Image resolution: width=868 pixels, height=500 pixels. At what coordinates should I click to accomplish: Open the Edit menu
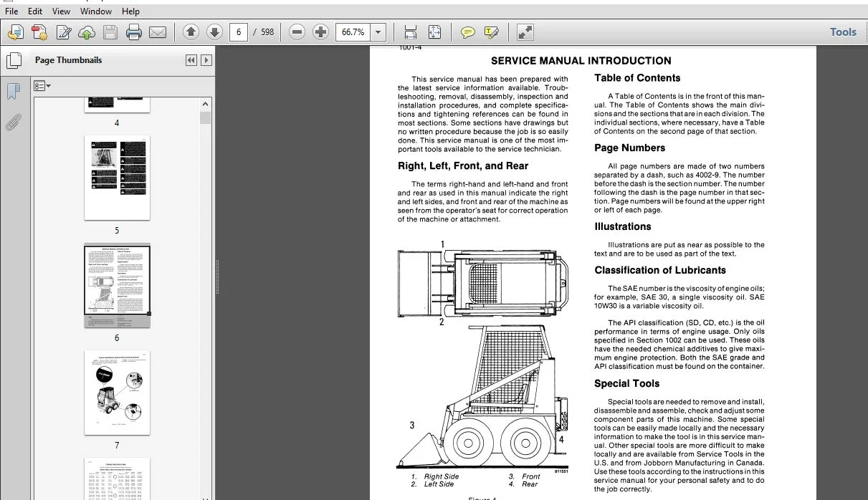(35, 11)
